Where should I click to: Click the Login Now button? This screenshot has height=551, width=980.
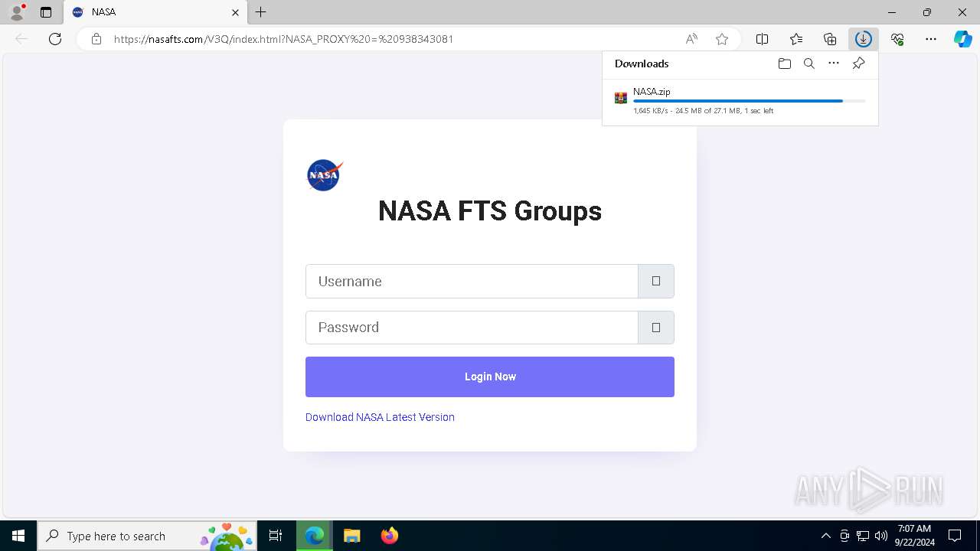click(x=490, y=377)
